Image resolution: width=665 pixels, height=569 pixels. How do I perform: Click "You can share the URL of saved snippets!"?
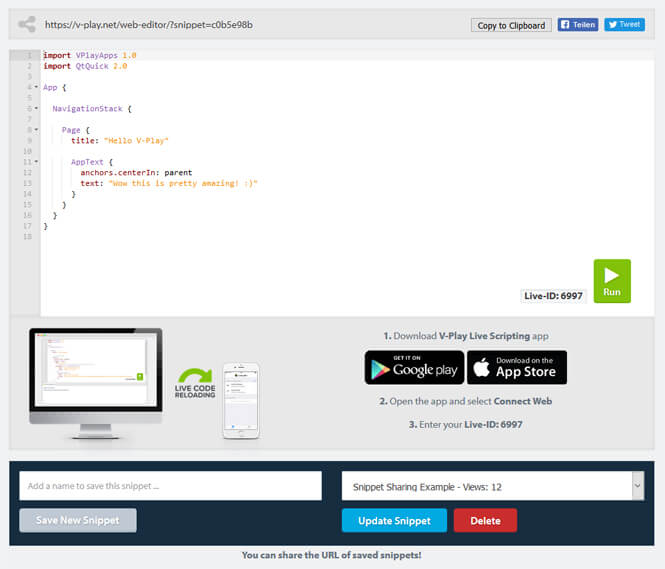(332, 555)
